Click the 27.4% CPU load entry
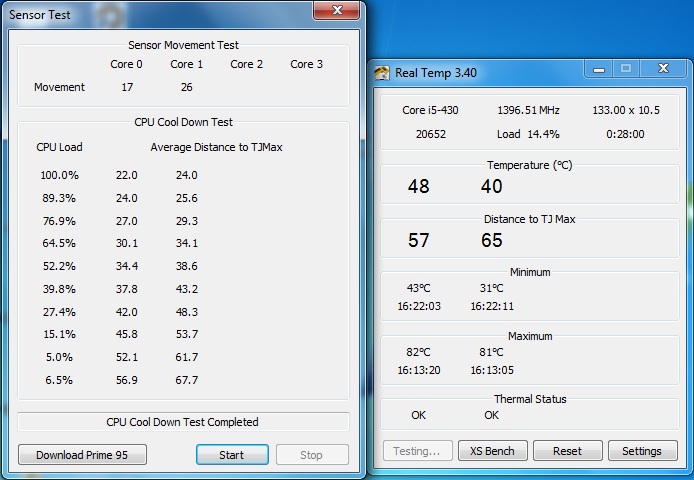The image size is (694, 480). [x=59, y=312]
